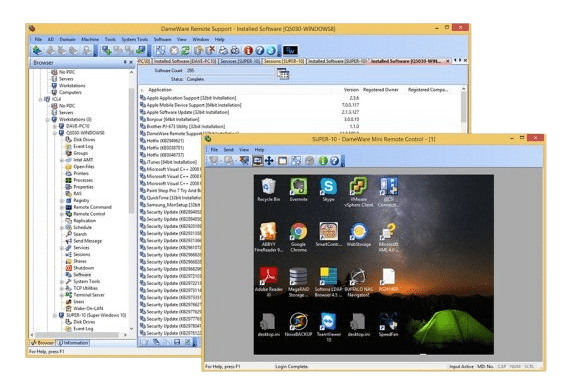Collapse the Workstations (3) node

click(47, 119)
